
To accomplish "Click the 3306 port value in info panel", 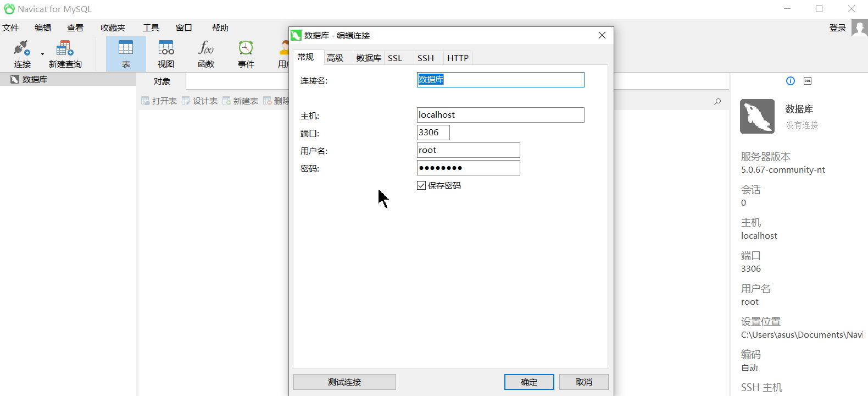I will point(751,269).
